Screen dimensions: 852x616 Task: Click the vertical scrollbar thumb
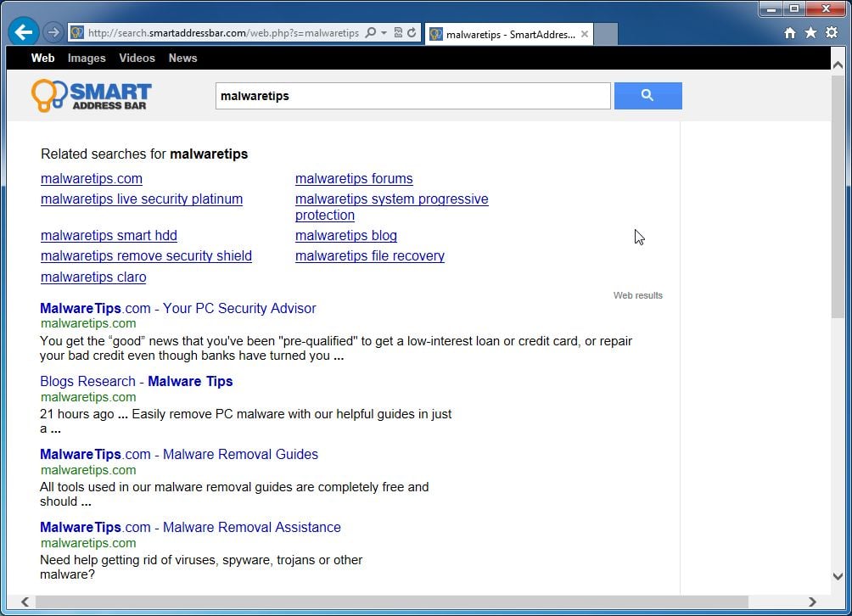tap(838, 197)
